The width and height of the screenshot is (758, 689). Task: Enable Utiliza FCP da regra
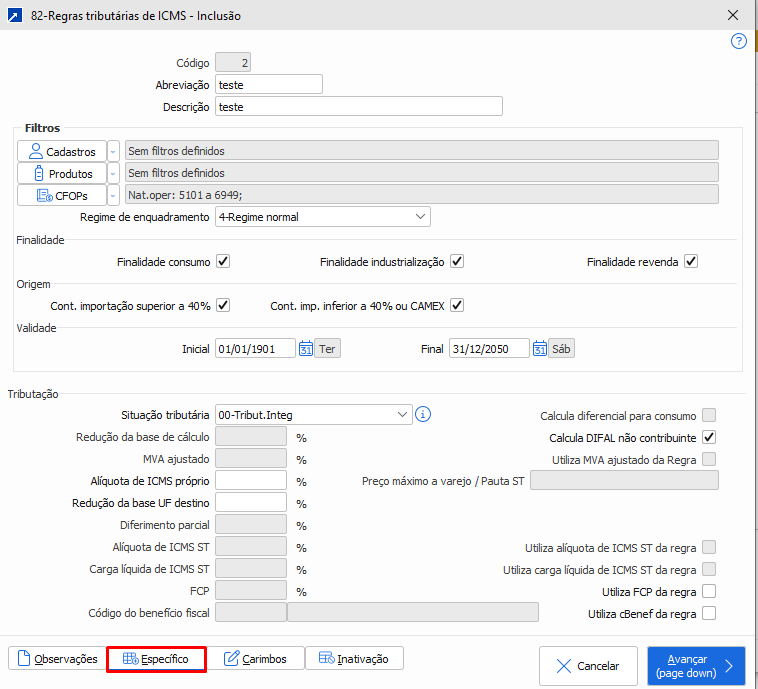709,591
